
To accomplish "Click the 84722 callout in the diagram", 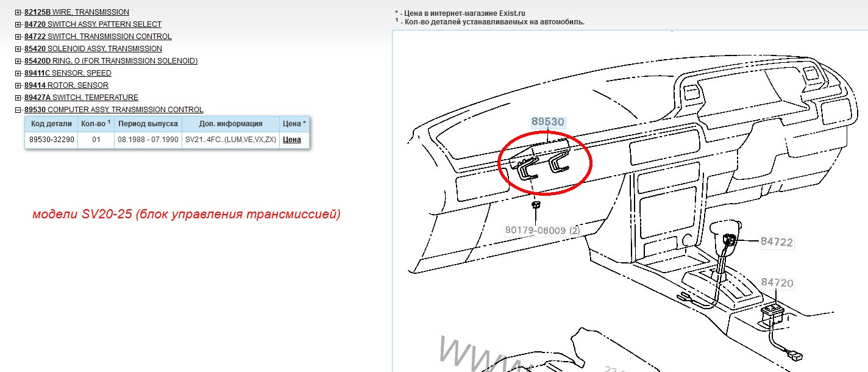I will tap(776, 242).
